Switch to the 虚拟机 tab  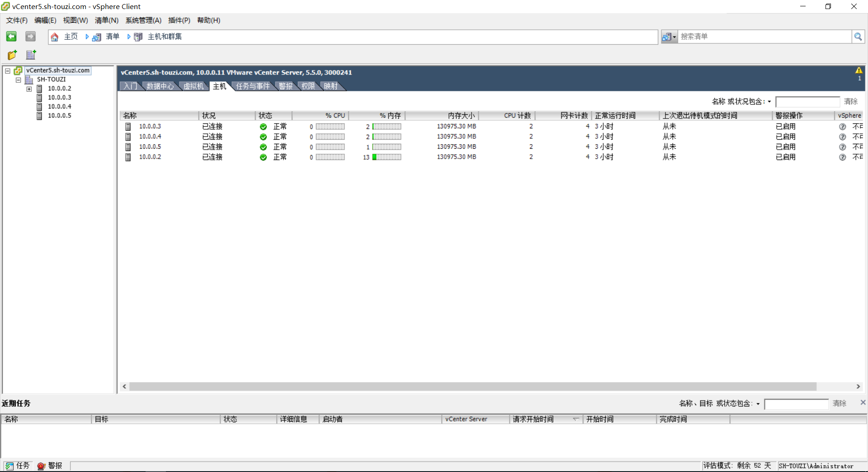(193, 86)
